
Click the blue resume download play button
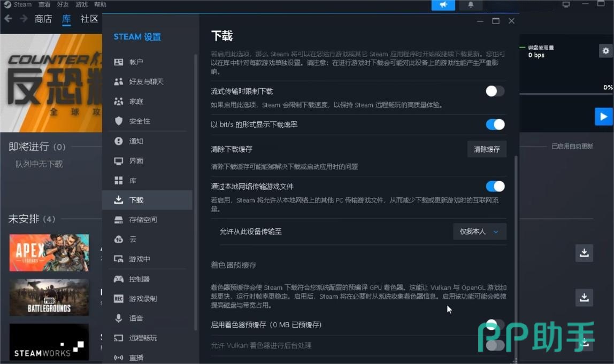[603, 117]
